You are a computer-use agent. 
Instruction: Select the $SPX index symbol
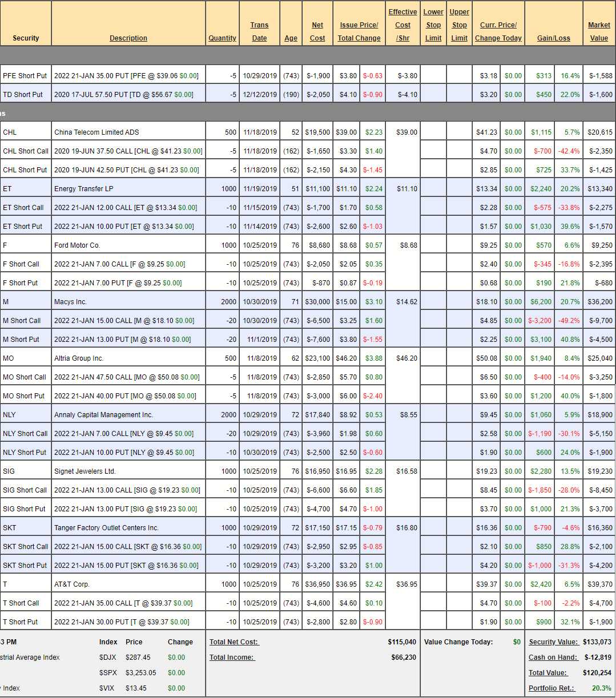click(x=107, y=673)
